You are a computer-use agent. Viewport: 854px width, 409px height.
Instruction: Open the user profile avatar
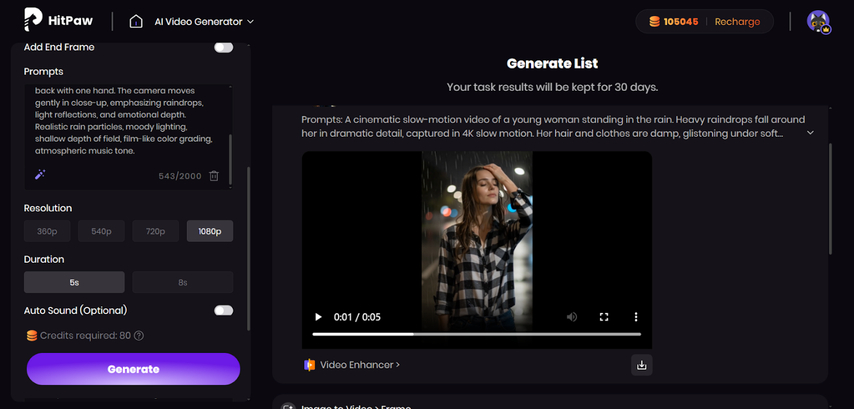[818, 21]
